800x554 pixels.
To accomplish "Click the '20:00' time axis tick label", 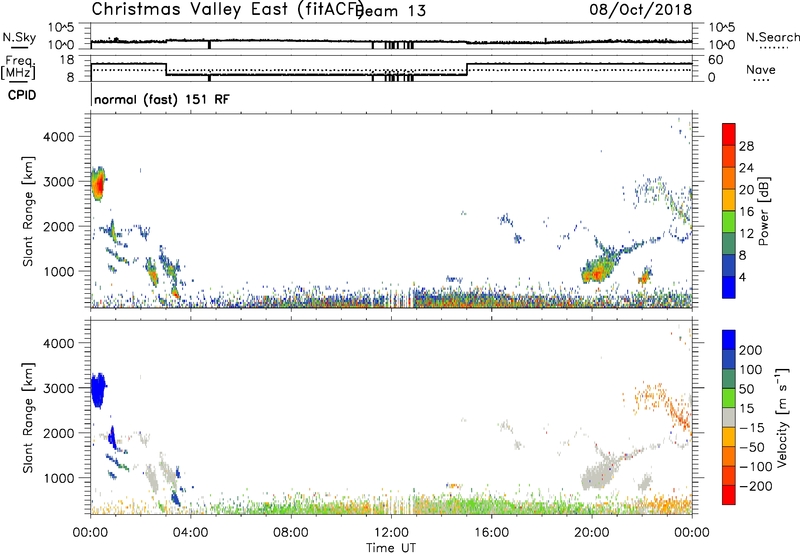I will 592,533.
